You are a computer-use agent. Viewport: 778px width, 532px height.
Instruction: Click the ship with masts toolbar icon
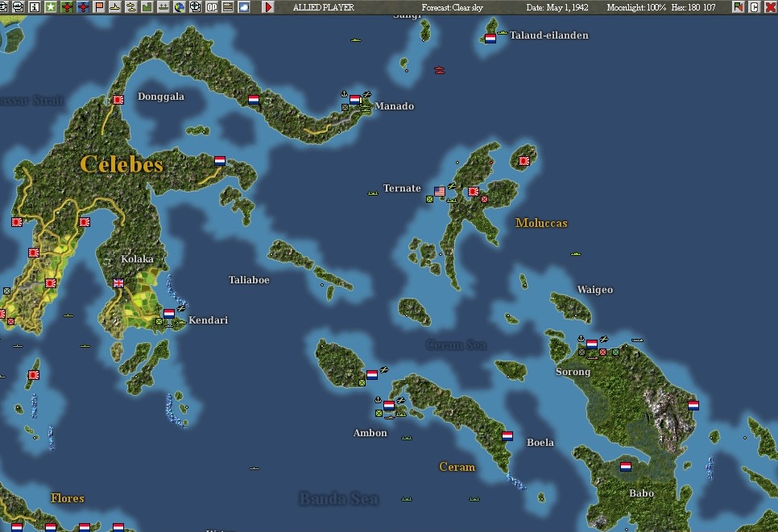click(163, 7)
